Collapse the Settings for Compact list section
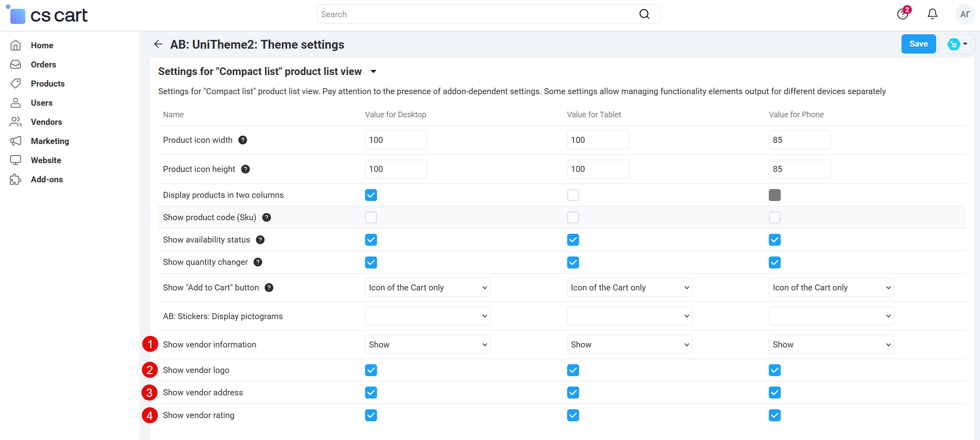The height and width of the screenshot is (440, 980). [373, 71]
